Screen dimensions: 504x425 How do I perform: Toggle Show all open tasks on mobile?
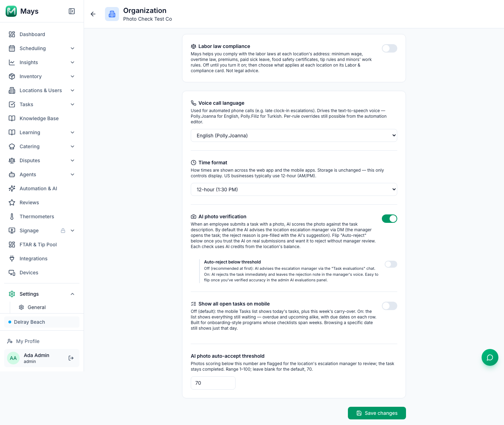coord(390,306)
